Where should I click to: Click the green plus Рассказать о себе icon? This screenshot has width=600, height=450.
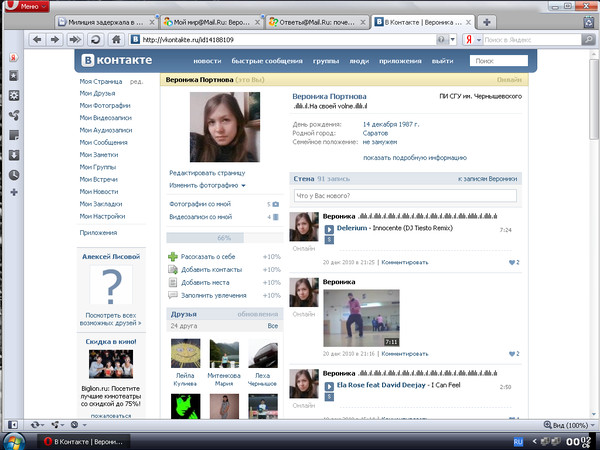click(x=173, y=257)
